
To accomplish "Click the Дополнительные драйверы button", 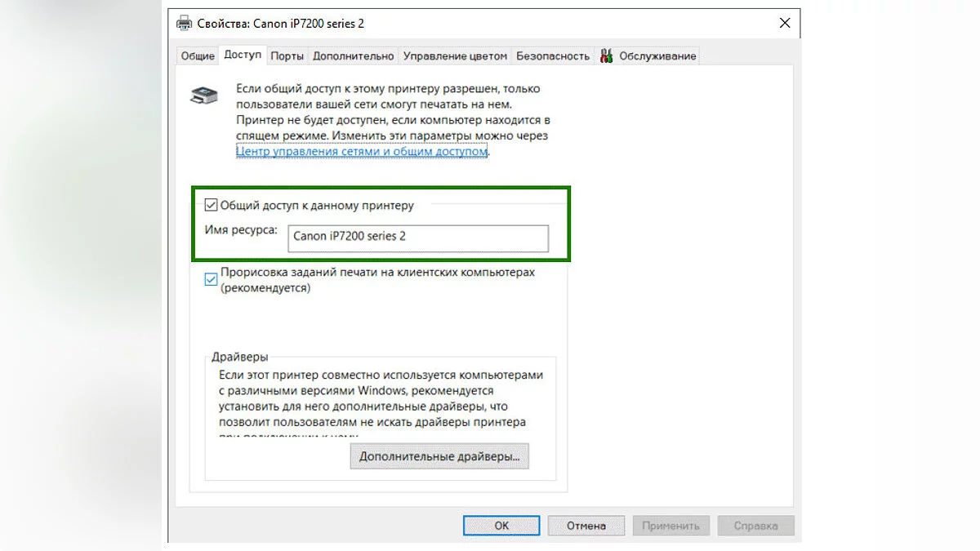I will coord(439,456).
